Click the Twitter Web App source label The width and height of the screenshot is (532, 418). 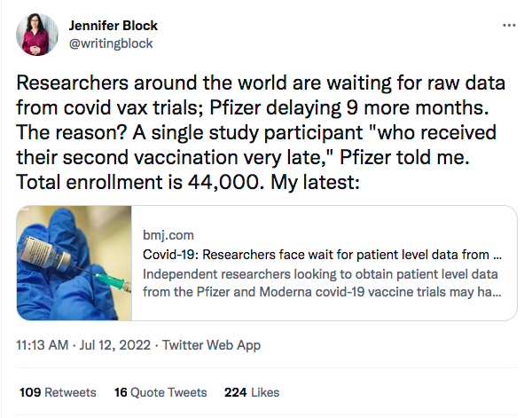point(211,345)
